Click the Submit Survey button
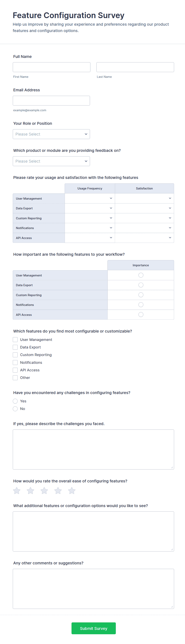Image resolution: width=185 pixels, height=644 pixels. [x=93, y=628]
